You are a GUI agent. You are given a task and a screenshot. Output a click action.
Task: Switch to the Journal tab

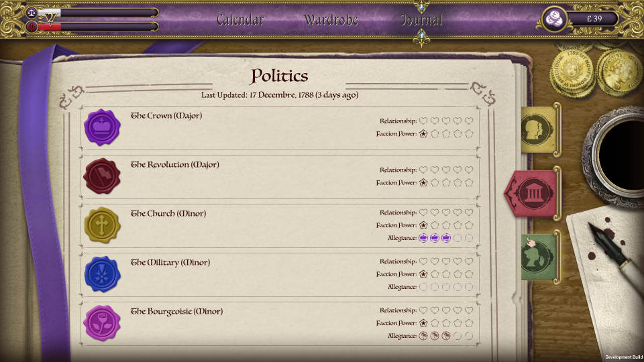[x=421, y=20]
